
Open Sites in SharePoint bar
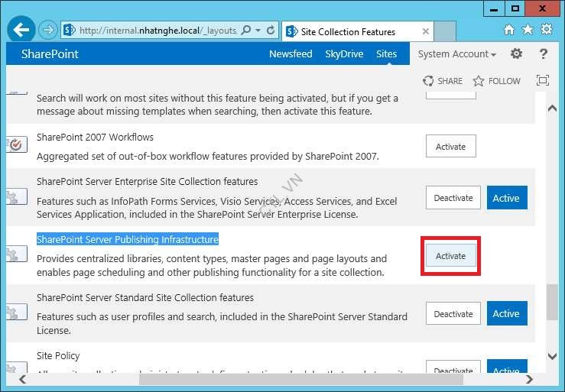pos(386,54)
